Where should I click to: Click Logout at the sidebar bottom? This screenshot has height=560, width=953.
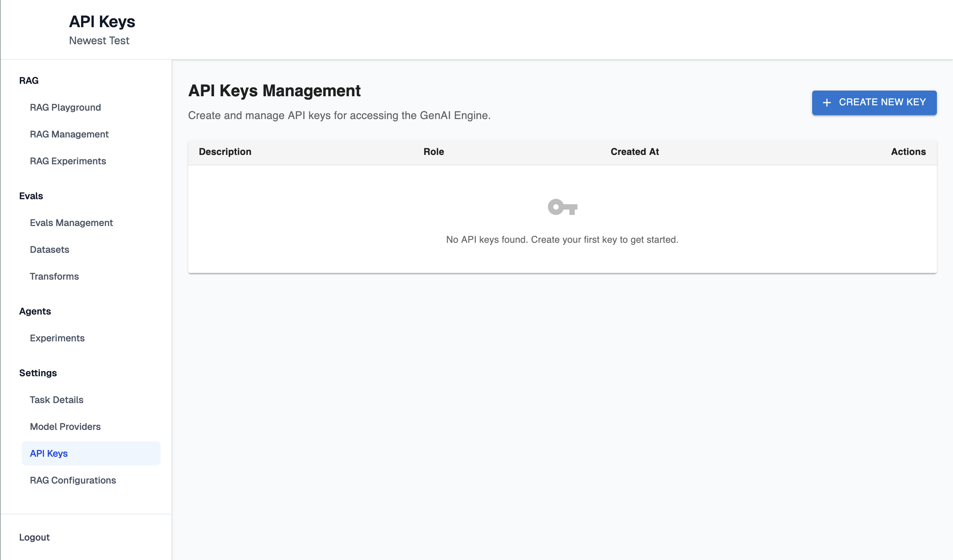pyautogui.click(x=35, y=537)
